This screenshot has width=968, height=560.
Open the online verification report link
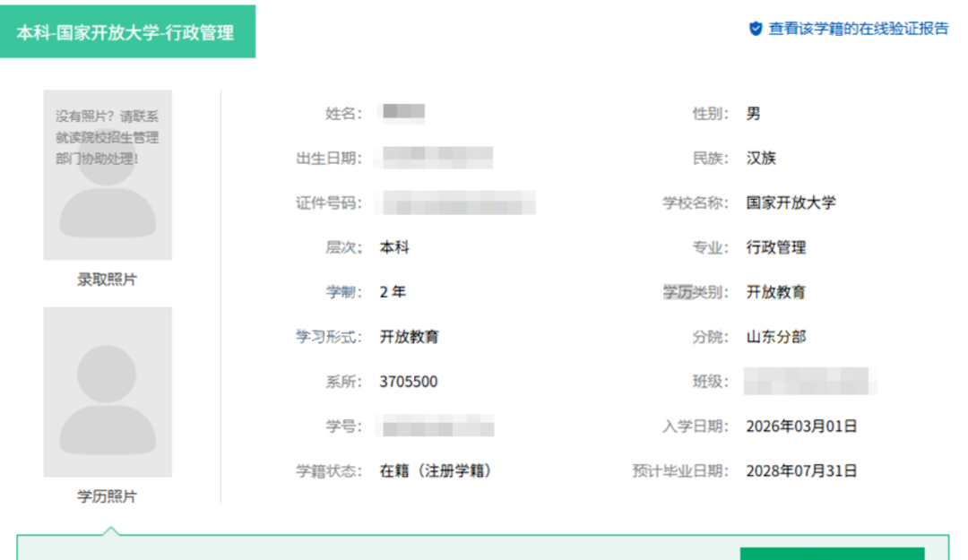[858, 29]
